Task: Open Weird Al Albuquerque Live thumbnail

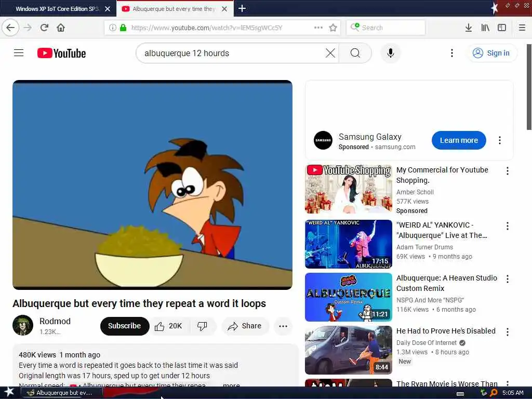Action: click(x=349, y=244)
